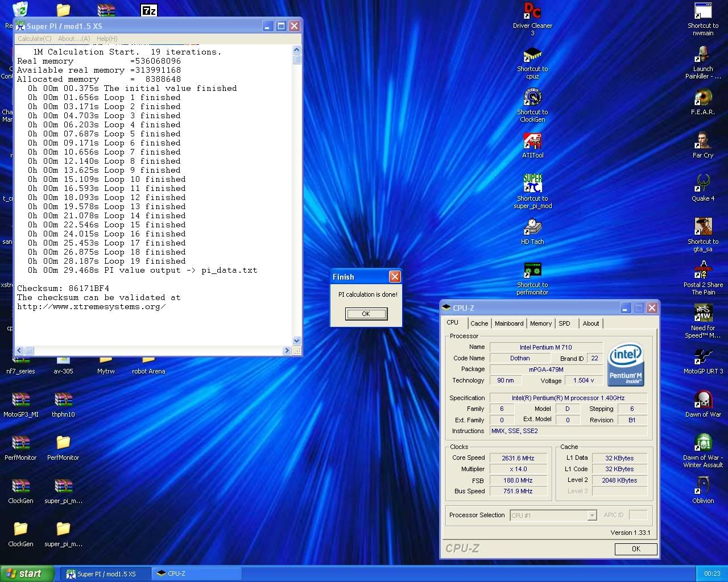Image resolution: width=728 pixels, height=582 pixels.
Task: Click OK in the Finish dialog
Action: pyautogui.click(x=366, y=314)
